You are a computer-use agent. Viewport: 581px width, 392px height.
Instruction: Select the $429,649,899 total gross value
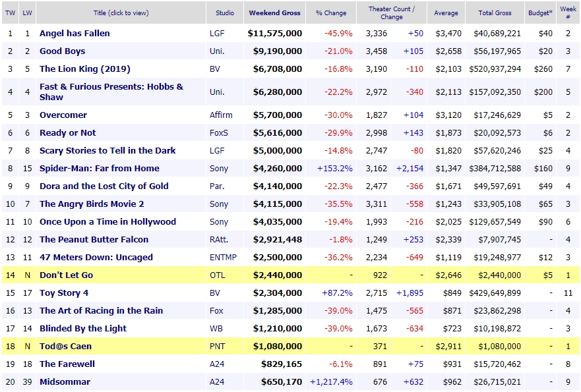tap(495, 293)
